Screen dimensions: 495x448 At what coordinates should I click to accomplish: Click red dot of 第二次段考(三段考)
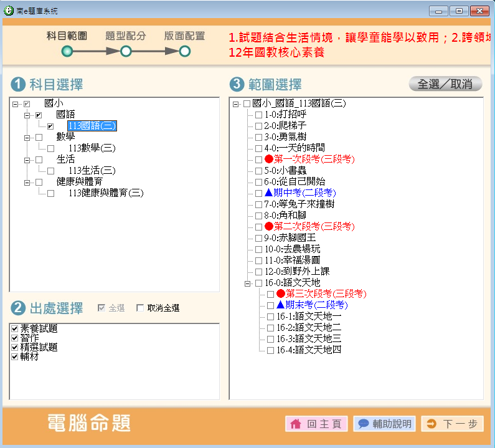tap(268, 226)
